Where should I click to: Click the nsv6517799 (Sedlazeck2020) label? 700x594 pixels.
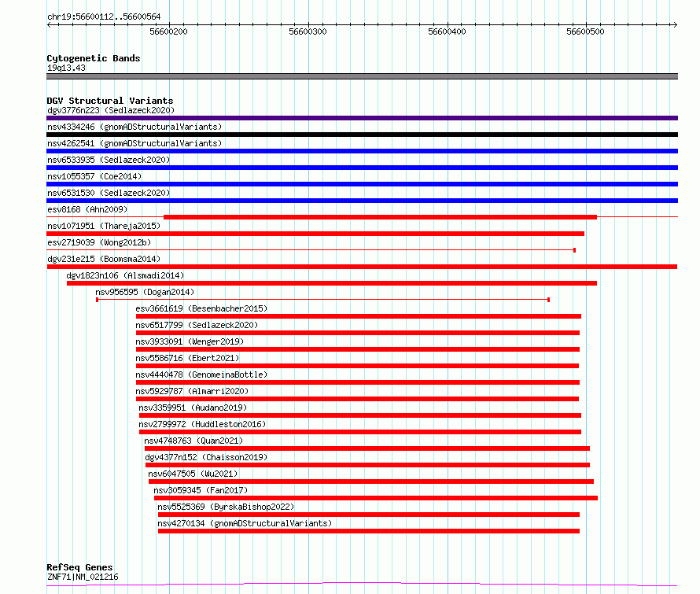pos(197,325)
